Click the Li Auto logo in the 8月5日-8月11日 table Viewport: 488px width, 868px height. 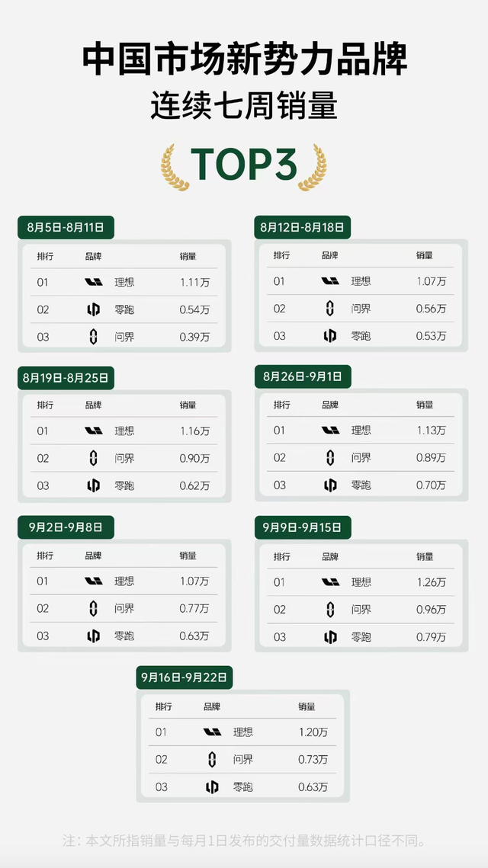[x=94, y=282]
